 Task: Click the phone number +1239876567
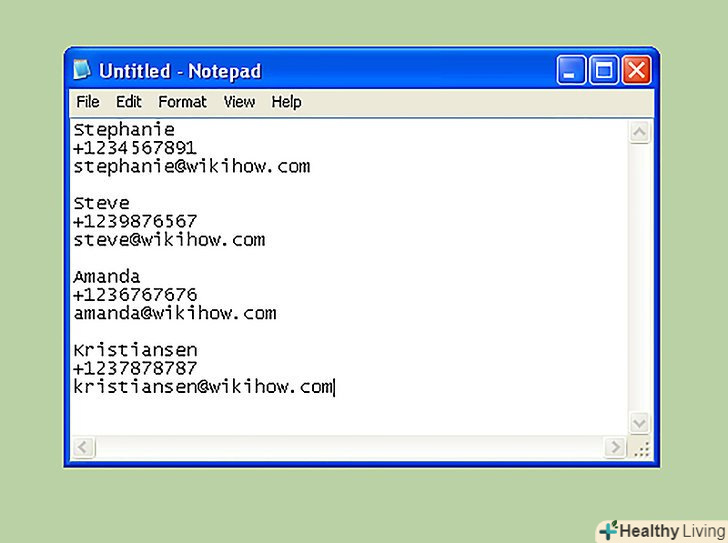[x=135, y=221]
